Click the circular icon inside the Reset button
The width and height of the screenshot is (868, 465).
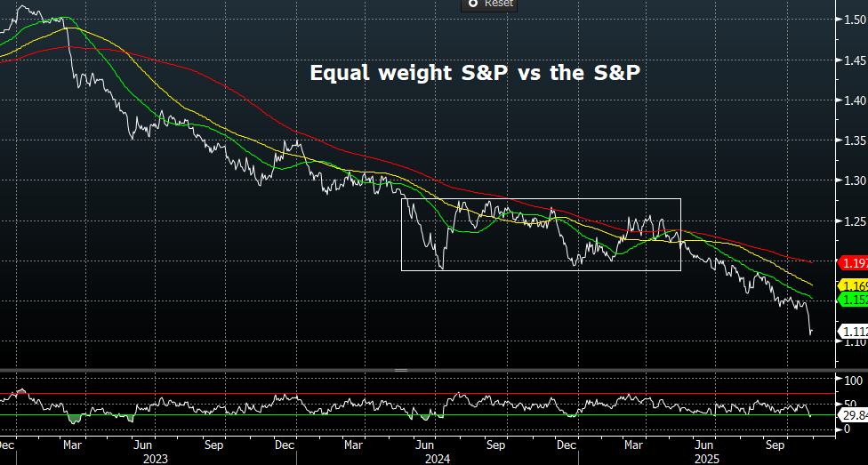tap(472, 4)
